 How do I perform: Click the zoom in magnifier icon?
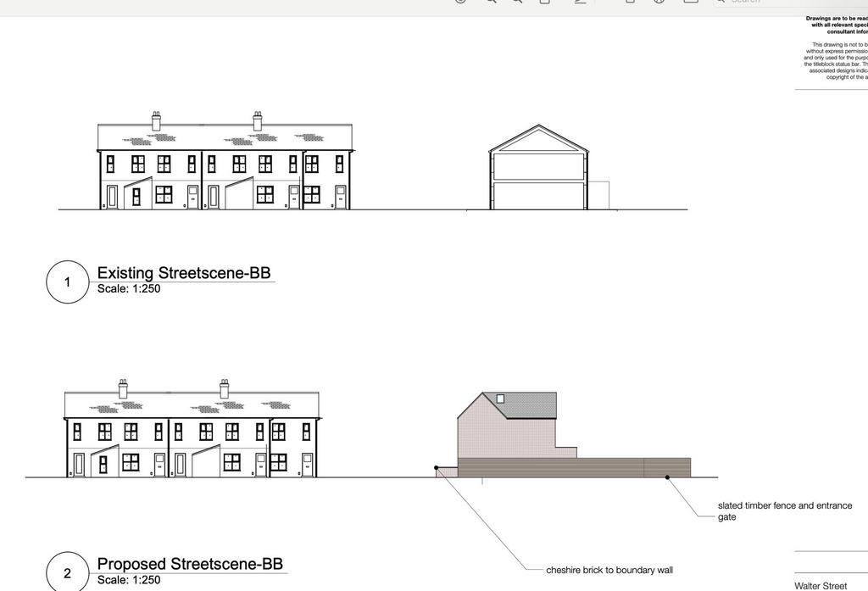[517, 2]
